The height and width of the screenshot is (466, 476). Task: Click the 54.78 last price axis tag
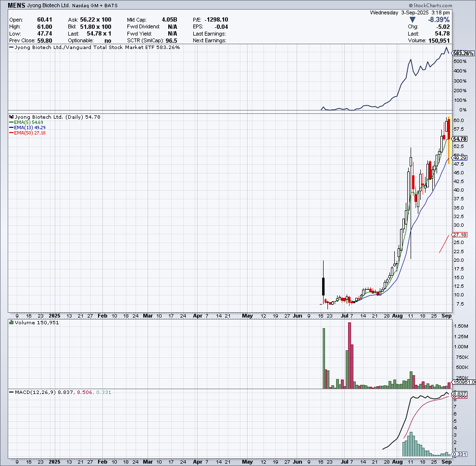[460, 139]
